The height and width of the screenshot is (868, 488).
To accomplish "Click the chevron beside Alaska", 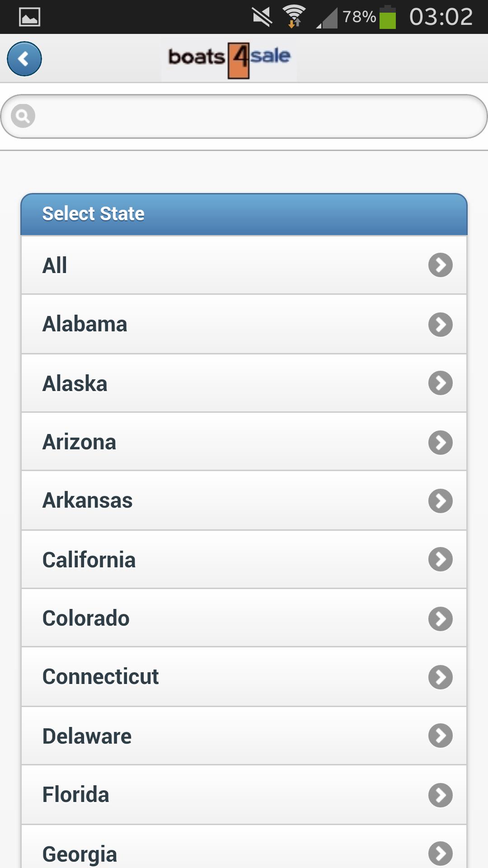I will coord(441,383).
